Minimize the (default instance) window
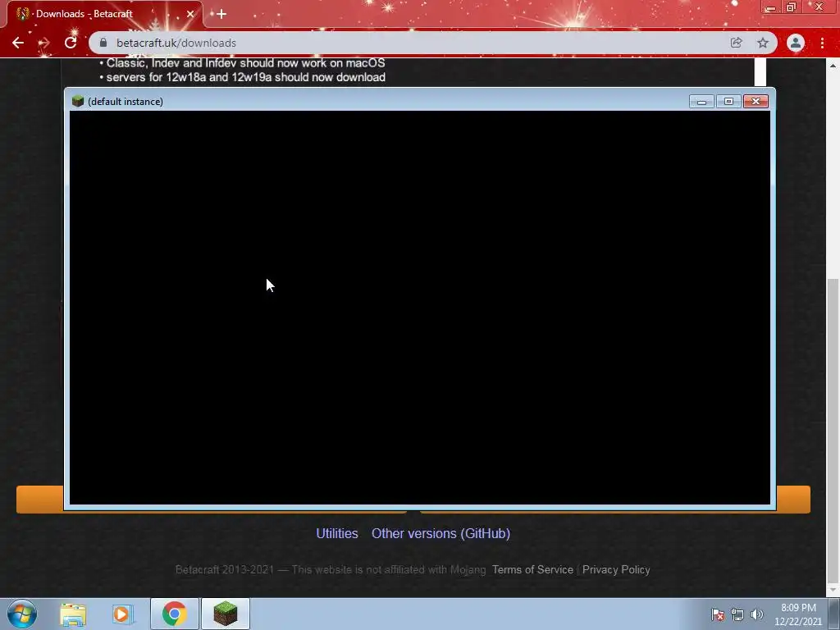The width and height of the screenshot is (840, 630). (702, 101)
